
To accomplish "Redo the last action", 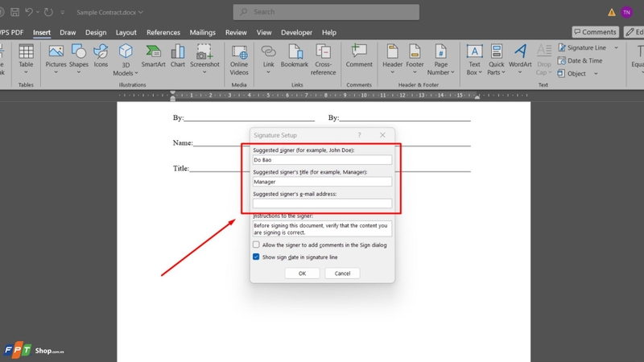I will (48, 12).
